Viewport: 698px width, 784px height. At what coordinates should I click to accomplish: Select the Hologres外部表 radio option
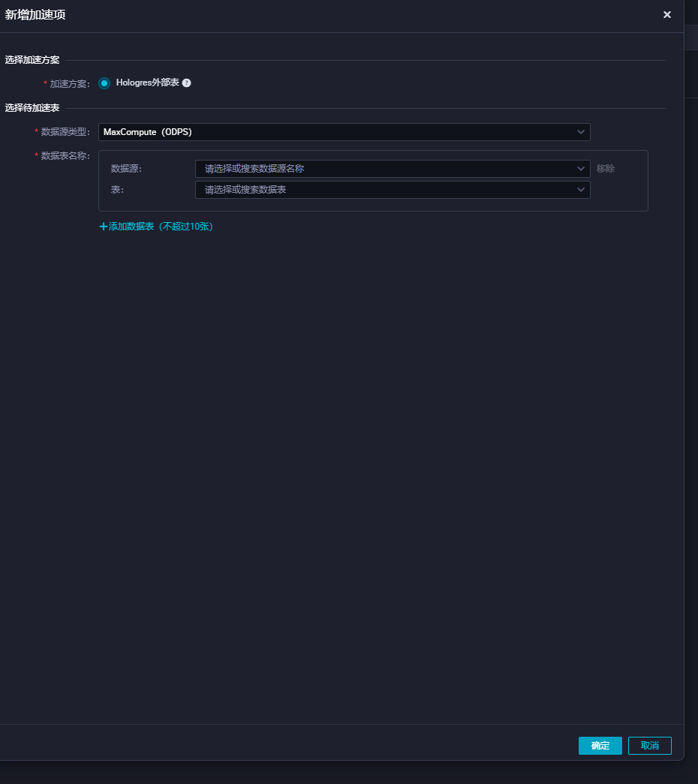click(104, 83)
